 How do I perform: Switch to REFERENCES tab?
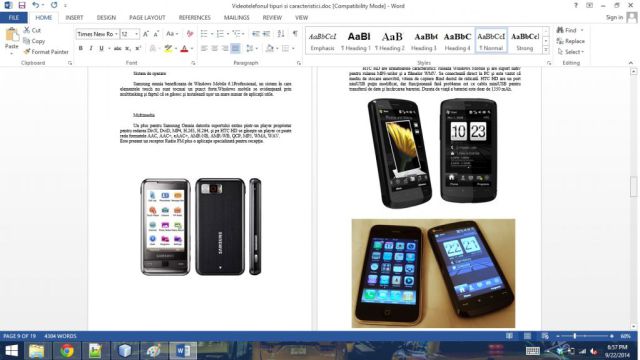click(195, 18)
